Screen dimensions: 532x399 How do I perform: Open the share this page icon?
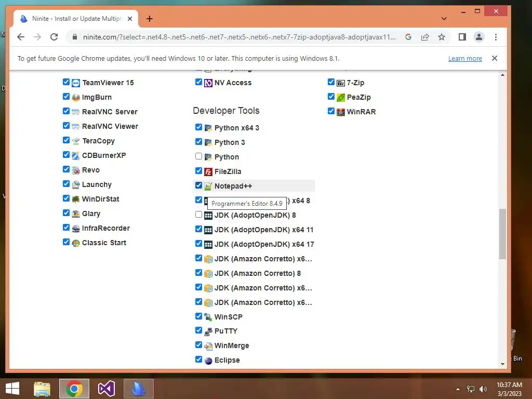425,37
